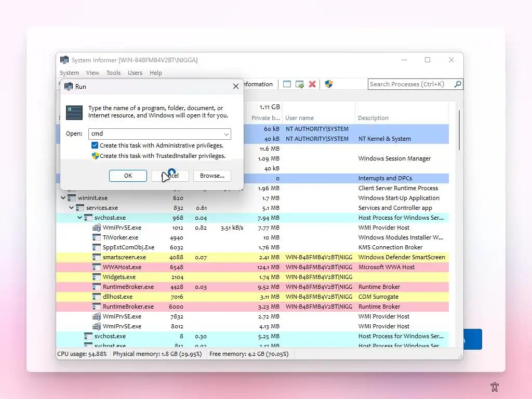Click the shield icon in System Informer toolbar
This screenshot has height=399, width=532.
pos(328,84)
